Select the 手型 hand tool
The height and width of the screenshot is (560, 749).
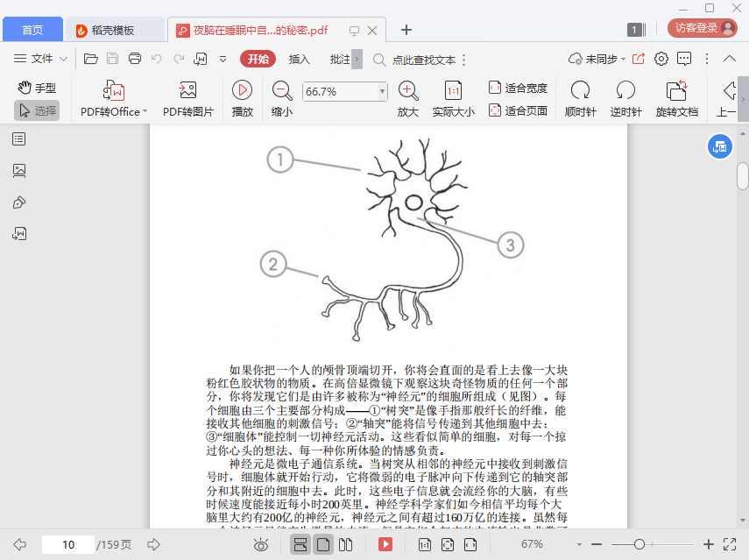click(x=38, y=88)
